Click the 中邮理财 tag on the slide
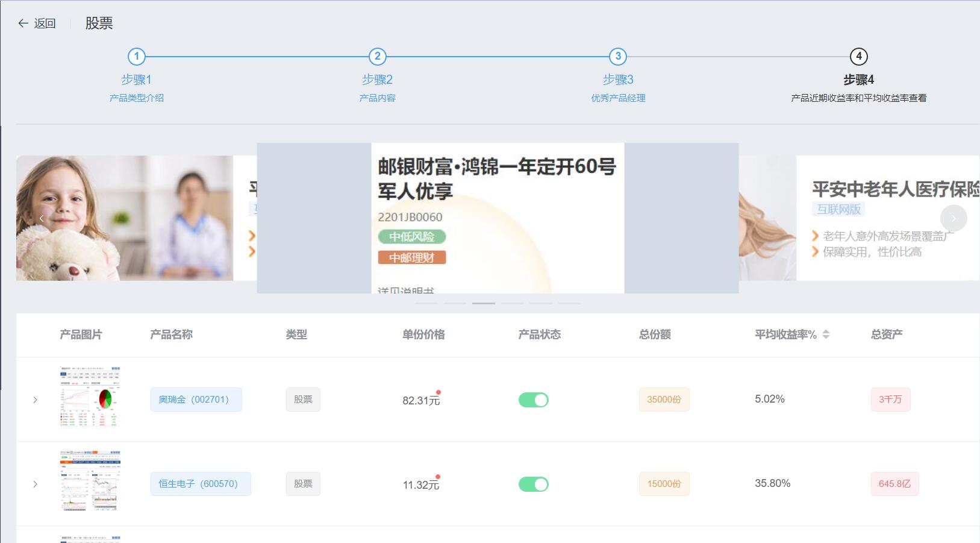This screenshot has width=980, height=543. (x=412, y=258)
